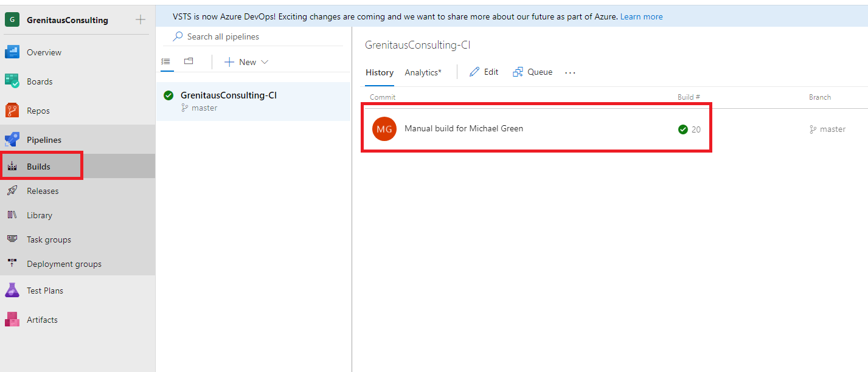Screen dimensions: 868x372
Task: Click the green G project avatar
Action: pos(12,19)
